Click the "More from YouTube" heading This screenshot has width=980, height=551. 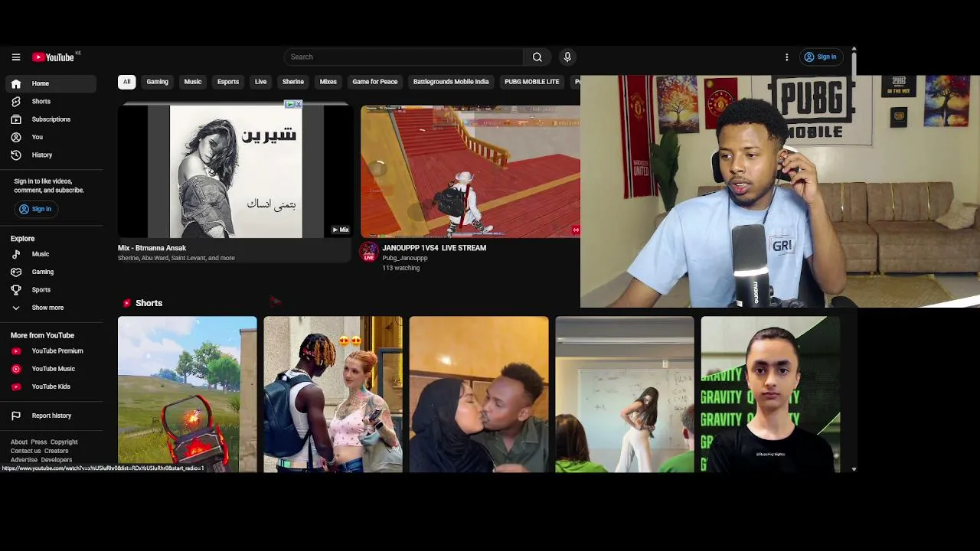[42, 335]
